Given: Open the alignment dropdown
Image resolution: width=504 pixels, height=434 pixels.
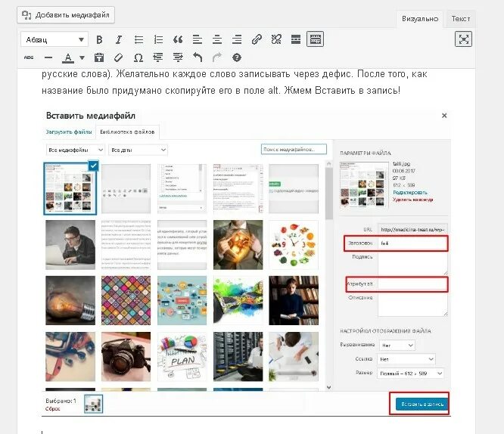Looking at the screenshot, I should [x=397, y=345].
